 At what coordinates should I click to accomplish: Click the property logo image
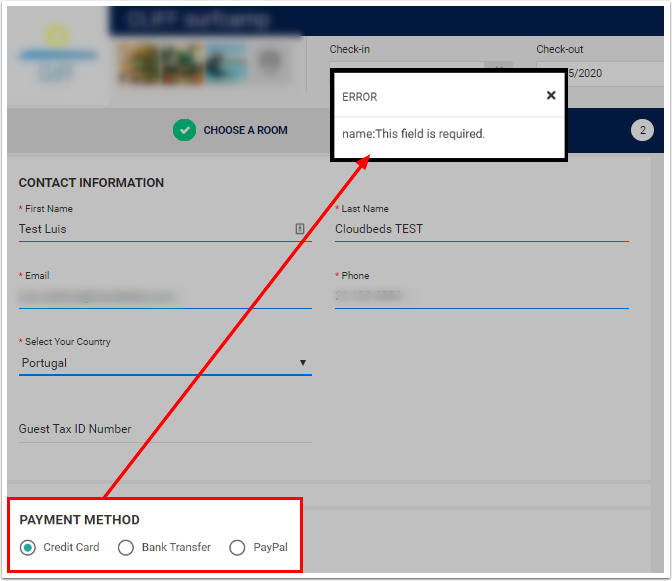click(57, 56)
